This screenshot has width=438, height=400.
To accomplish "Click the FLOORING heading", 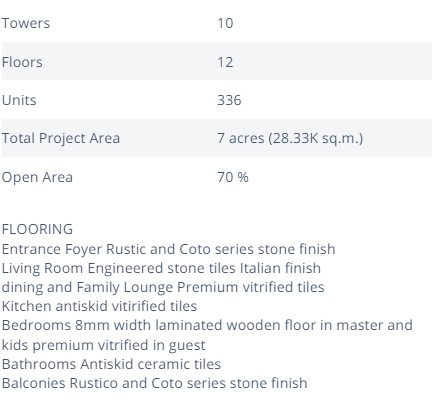I will 37,229.
